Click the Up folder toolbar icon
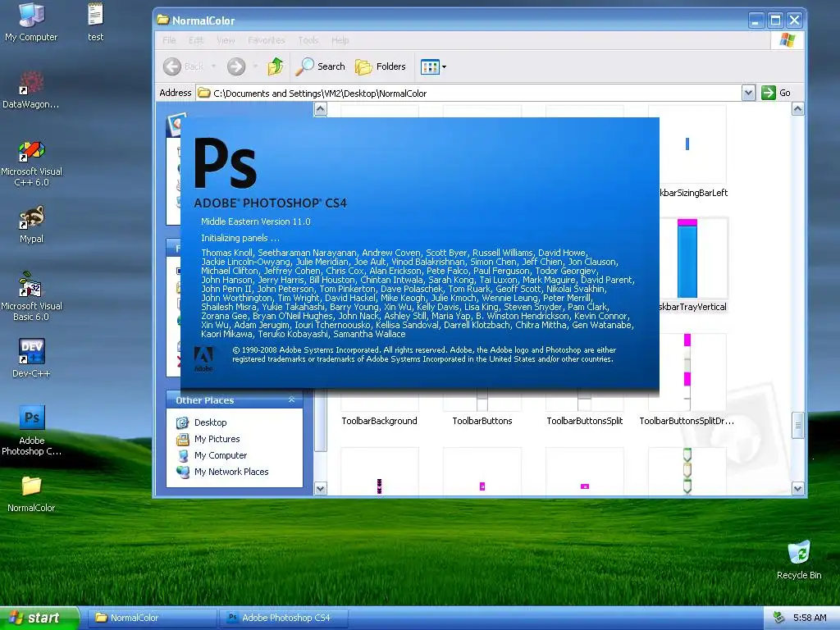 276,66
